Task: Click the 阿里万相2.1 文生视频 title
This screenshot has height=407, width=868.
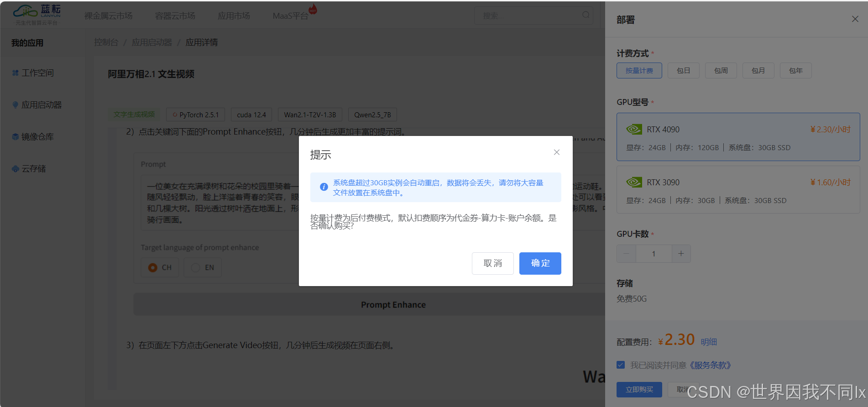Action: pos(151,74)
